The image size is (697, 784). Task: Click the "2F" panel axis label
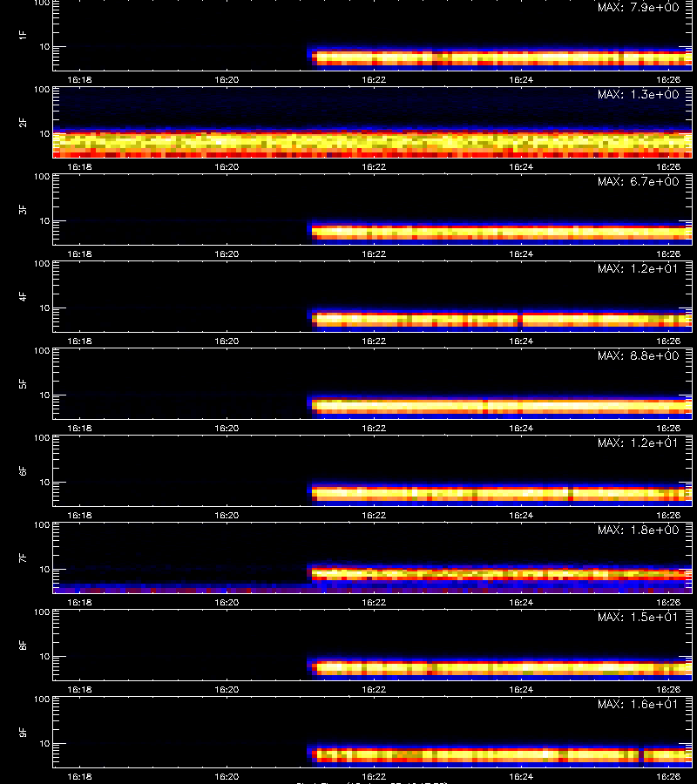[x=23, y=122]
